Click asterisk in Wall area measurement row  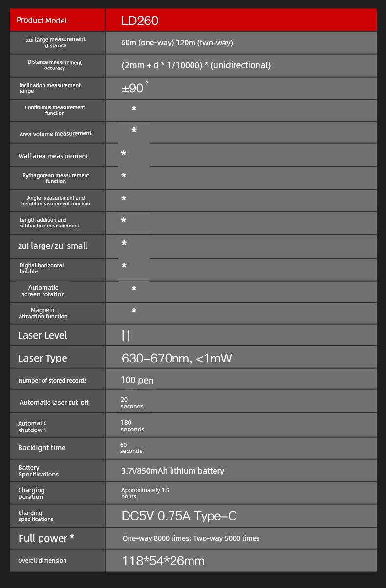coord(124,154)
